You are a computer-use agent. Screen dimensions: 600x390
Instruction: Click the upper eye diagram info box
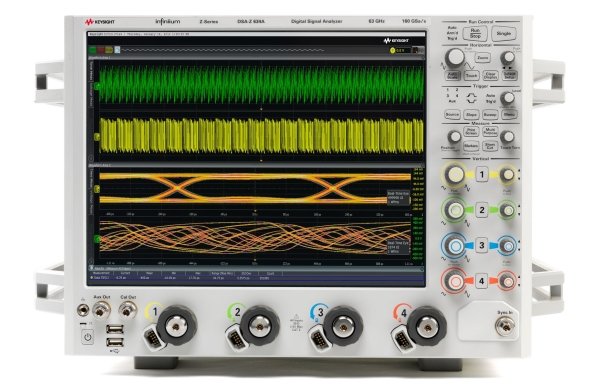click(398, 198)
